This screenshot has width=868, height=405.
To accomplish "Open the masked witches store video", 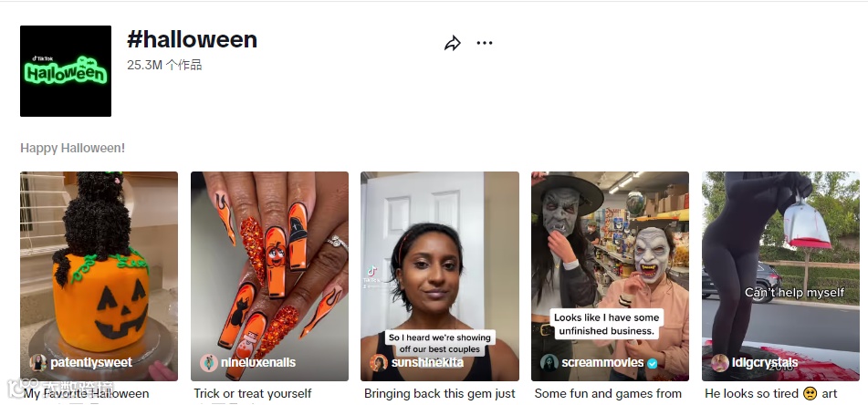I will [610, 276].
